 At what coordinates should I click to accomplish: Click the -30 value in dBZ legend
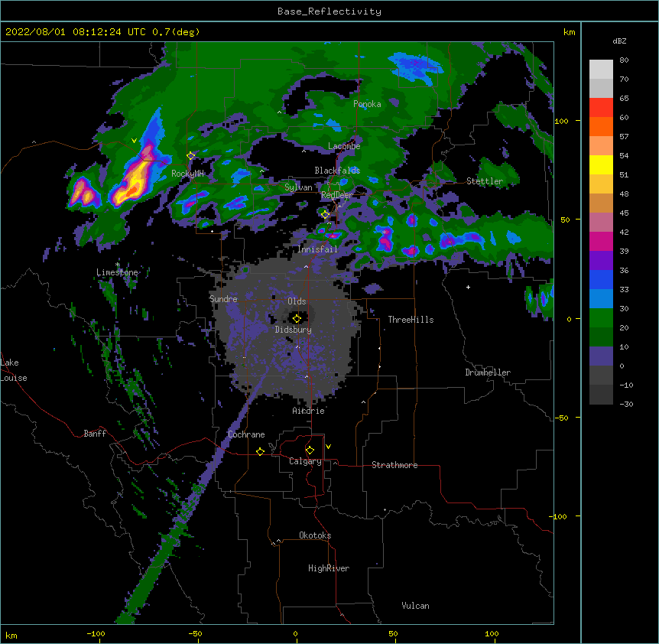pos(626,405)
